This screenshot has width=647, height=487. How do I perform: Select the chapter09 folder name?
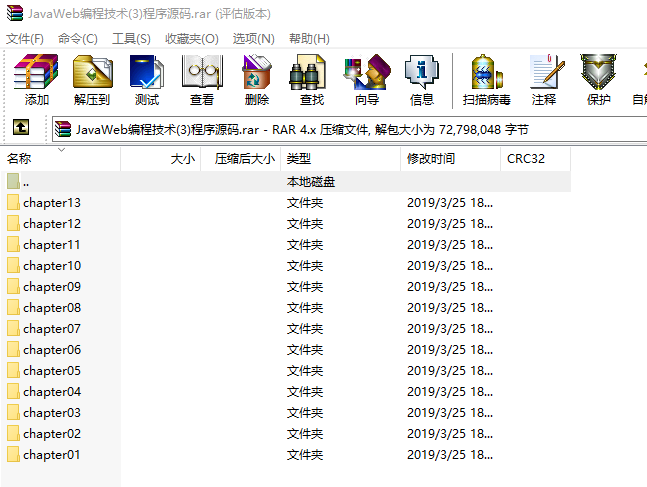[x=52, y=286]
